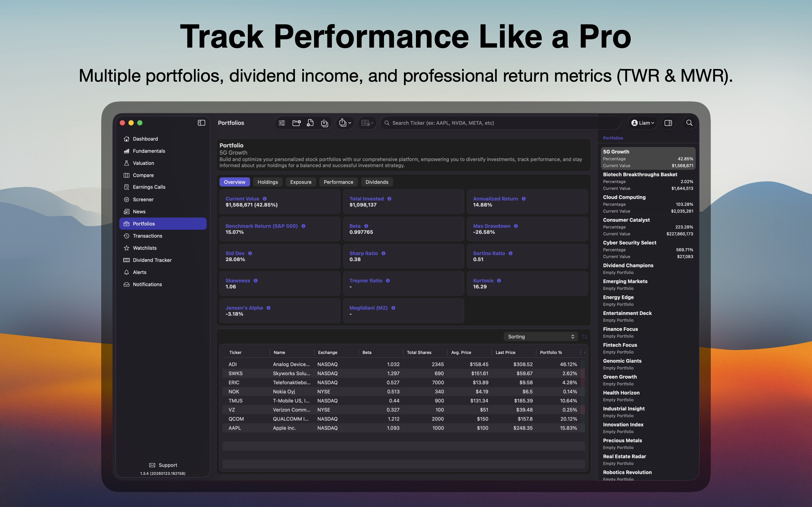
Task: Open the portfolio settings sliders icon
Action: pos(282,123)
